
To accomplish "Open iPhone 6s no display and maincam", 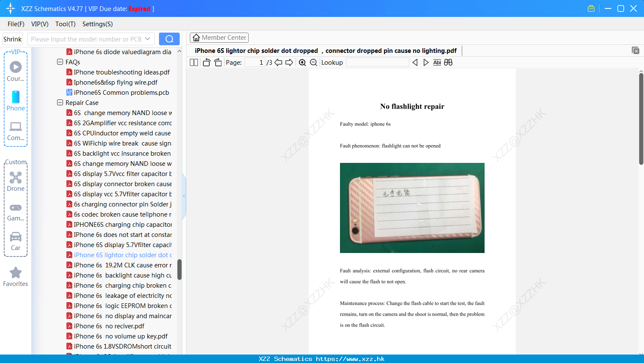I will 123,316.
